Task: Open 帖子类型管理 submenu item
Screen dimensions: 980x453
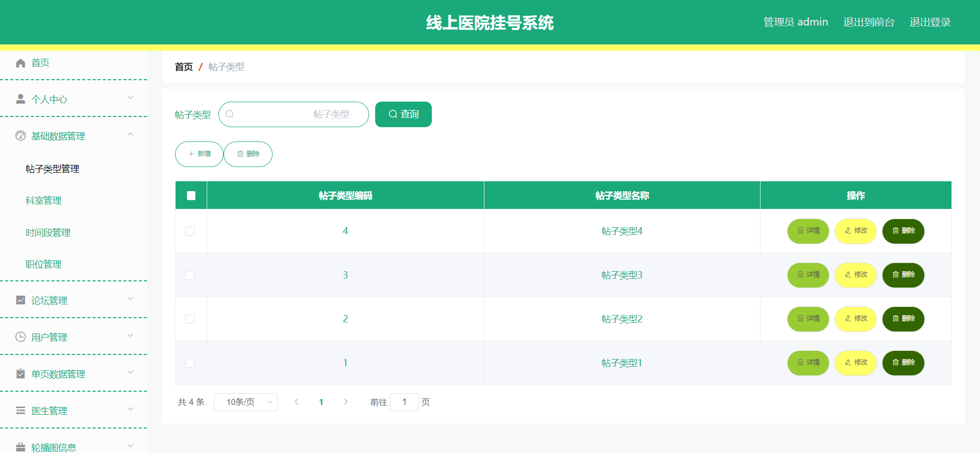Action: click(53, 169)
